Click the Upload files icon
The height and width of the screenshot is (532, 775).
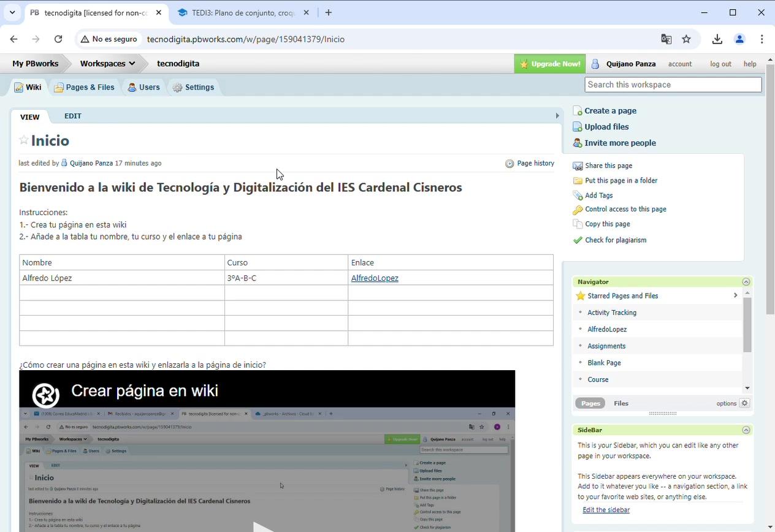click(577, 127)
